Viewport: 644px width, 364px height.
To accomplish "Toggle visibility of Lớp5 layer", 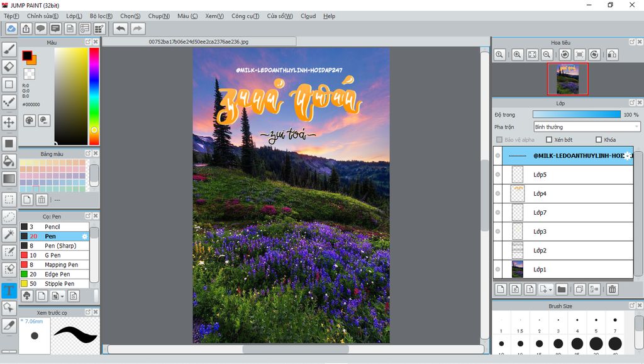I will [x=498, y=174].
